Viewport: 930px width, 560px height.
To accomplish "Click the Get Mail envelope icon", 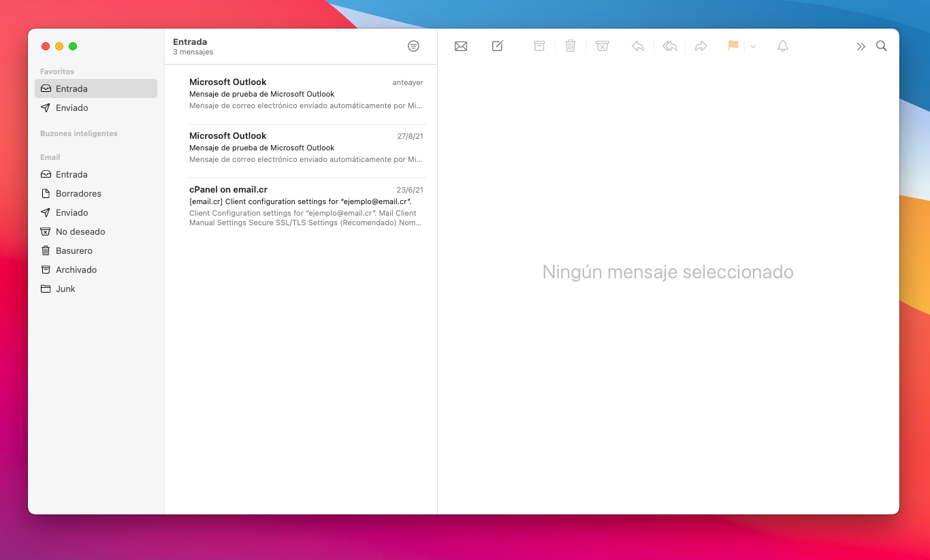I will [461, 46].
